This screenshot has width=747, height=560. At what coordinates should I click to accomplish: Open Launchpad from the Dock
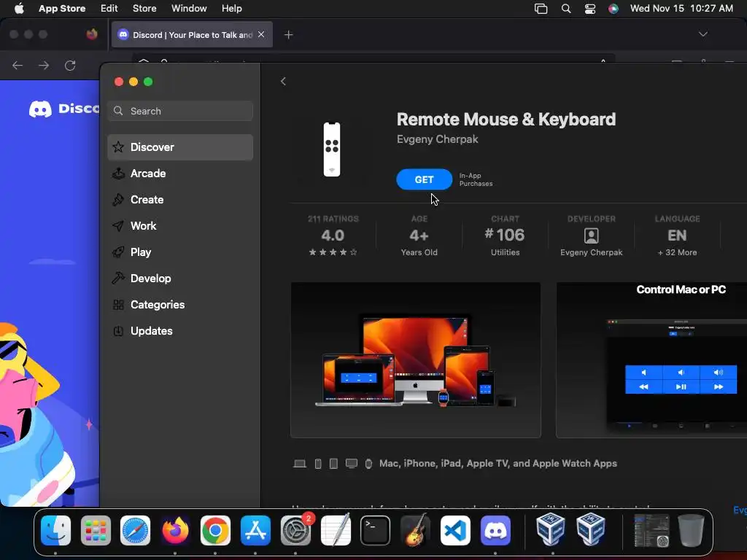click(96, 531)
